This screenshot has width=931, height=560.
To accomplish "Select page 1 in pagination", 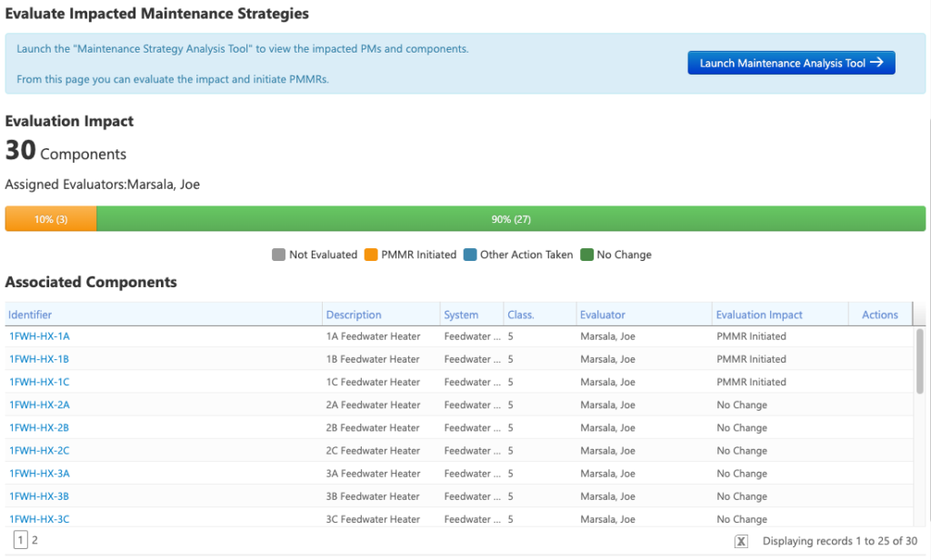I will click(21, 540).
